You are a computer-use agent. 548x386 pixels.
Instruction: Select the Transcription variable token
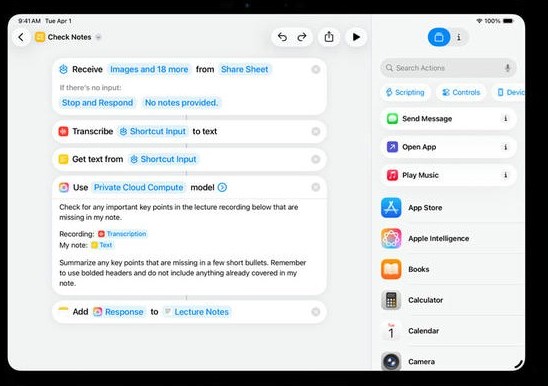click(x=122, y=234)
